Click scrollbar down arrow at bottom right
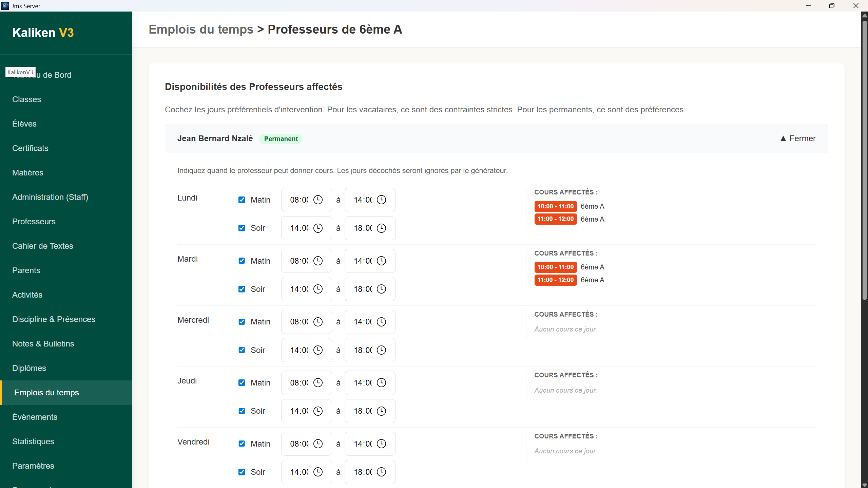 point(865,485)
